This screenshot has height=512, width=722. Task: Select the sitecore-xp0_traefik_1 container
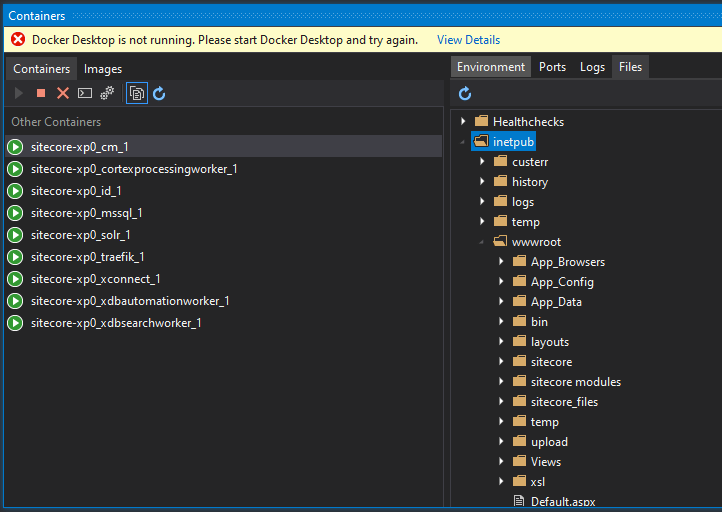tap(87, 257)
